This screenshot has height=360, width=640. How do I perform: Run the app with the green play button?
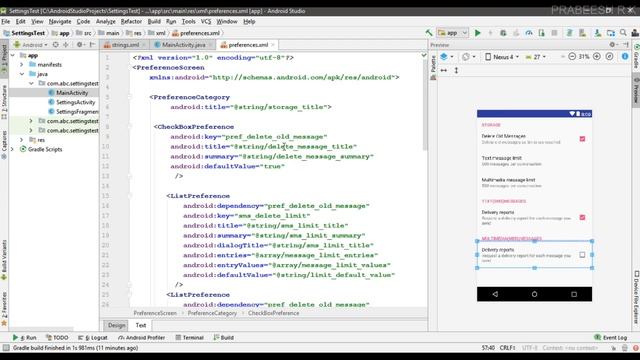pyautogui.click(x=477, y=33)
